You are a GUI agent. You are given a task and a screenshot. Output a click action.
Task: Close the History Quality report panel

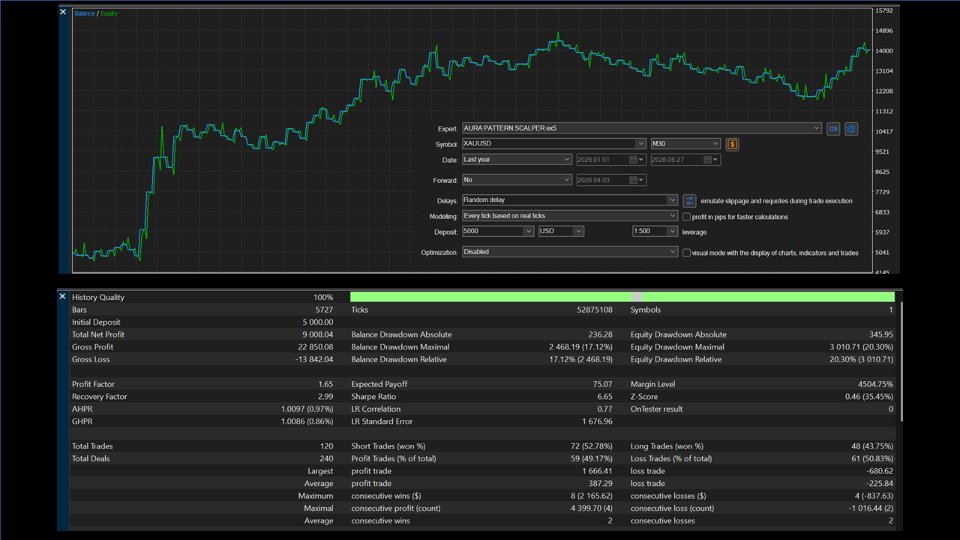click(62, 296)
